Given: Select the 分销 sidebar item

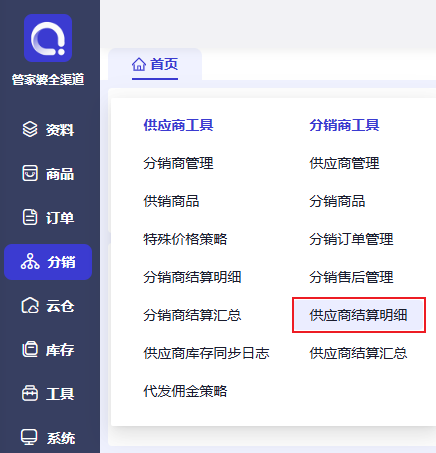Looking at the screenshot, I should 48,262.
